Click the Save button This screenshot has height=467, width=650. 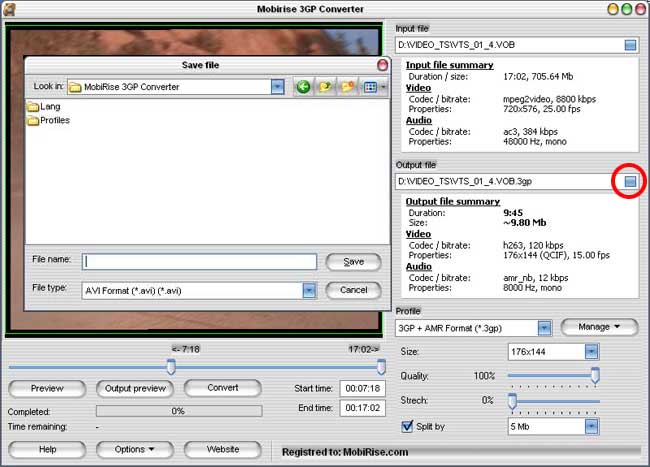(x=353, y=262)
